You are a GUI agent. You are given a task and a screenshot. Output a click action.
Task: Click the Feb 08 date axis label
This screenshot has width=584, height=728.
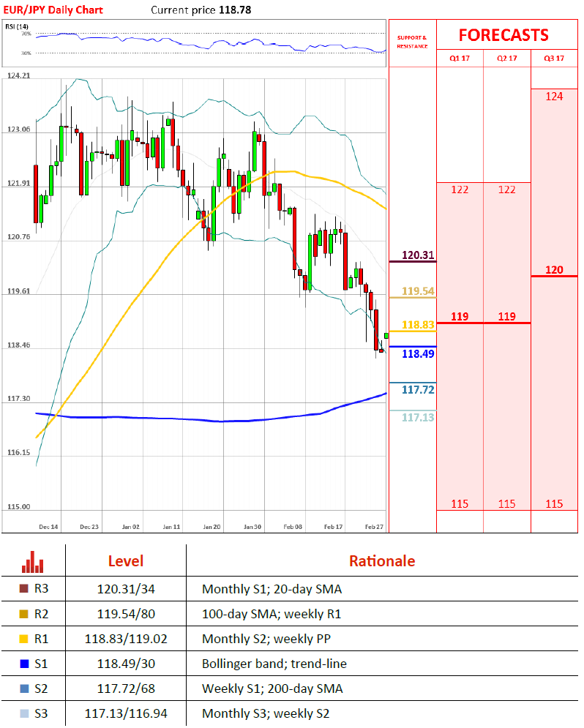point(293,527)
